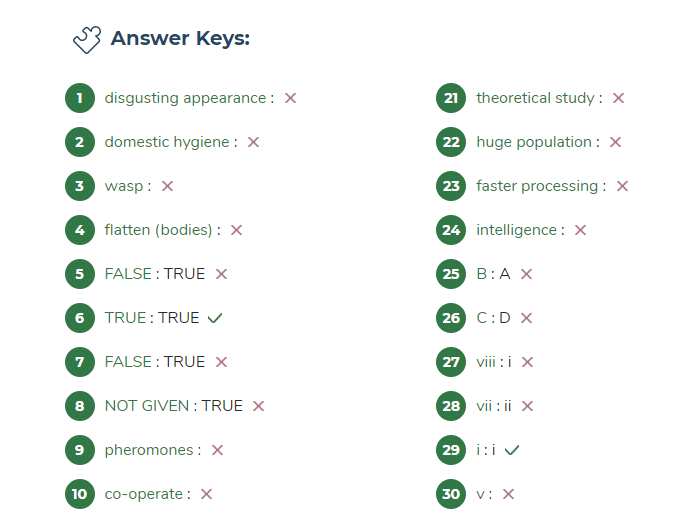Click the faster processing answer text

tap(537, 186)
